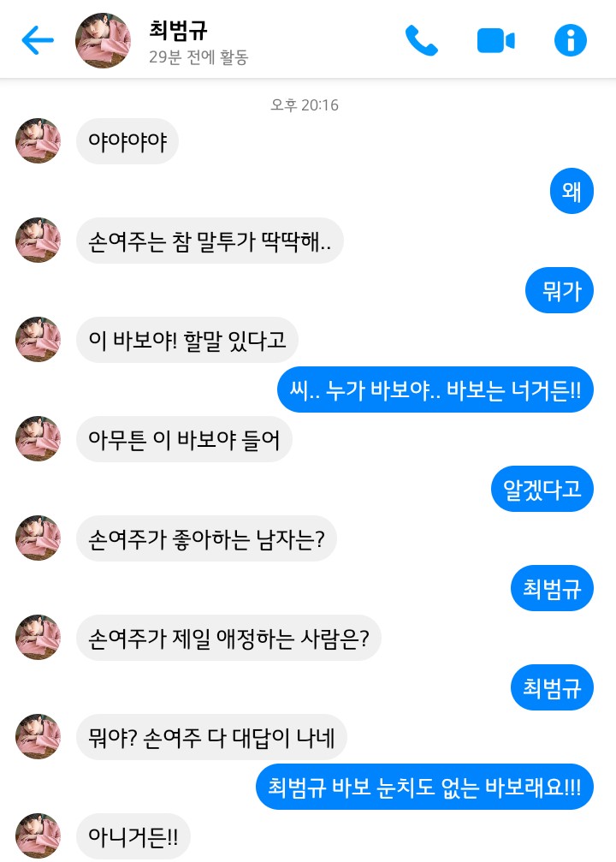Tap the blue 알겠다고 reply bubble
The width and height of the screenshot is (616, 862).
(x=542, y=489)
